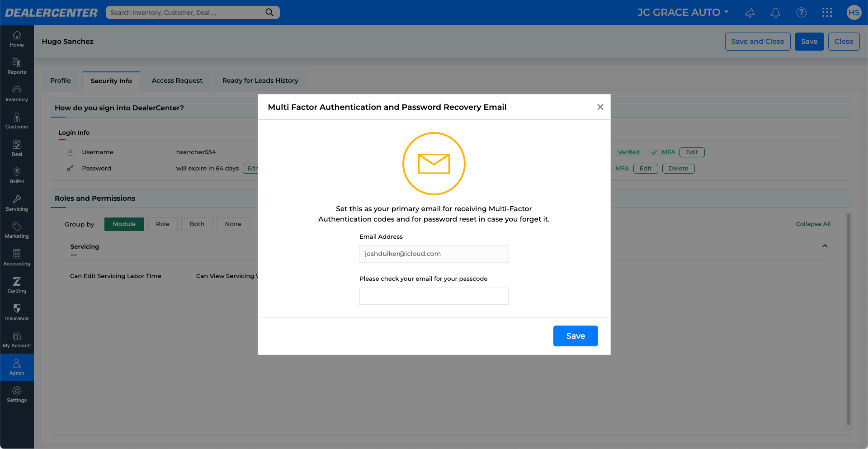
Task: Click Edit next to password expiry
Action: (250, 169)
